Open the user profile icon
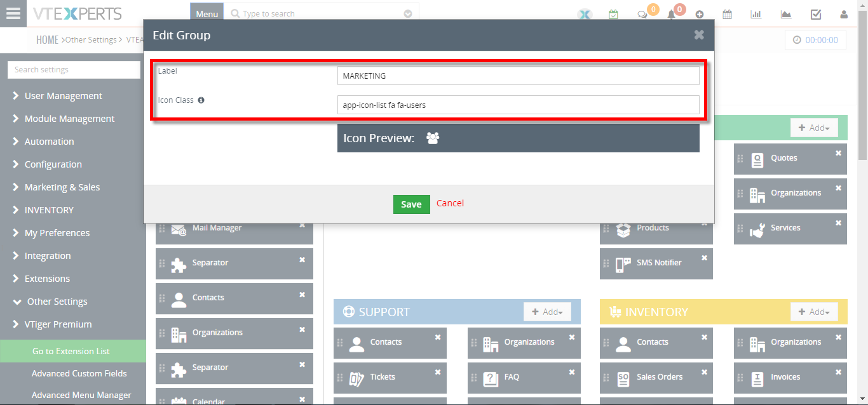 point(844,14)
